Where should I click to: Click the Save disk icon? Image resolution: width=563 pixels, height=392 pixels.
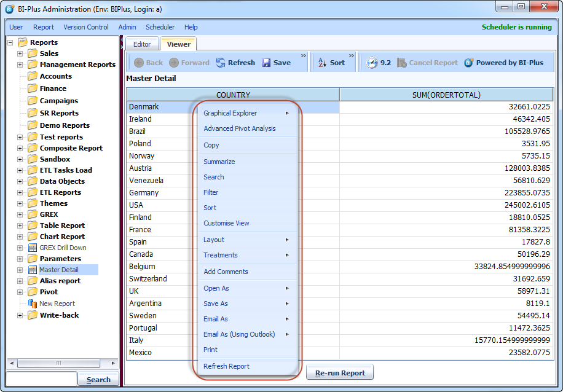click(x=267, y=63)
